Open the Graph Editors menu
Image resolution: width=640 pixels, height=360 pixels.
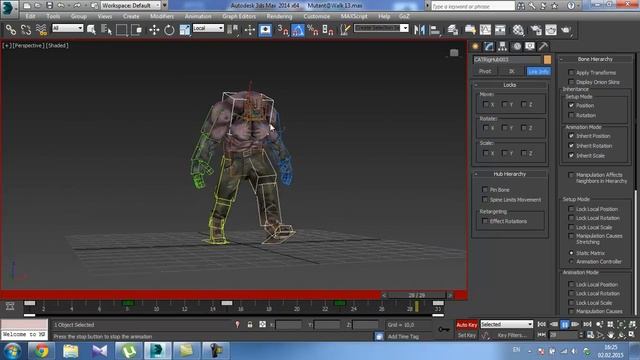(239, 16)
